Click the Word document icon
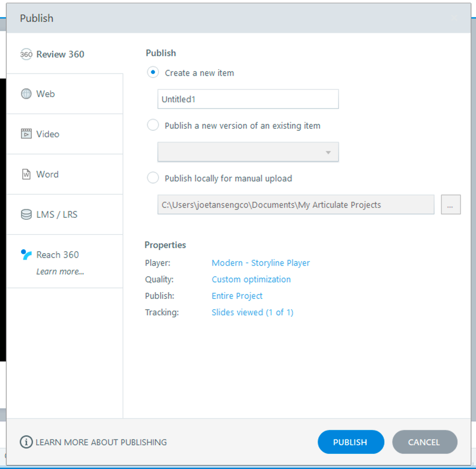The height and width of the screenshot is (469, 476). (26, 174)
